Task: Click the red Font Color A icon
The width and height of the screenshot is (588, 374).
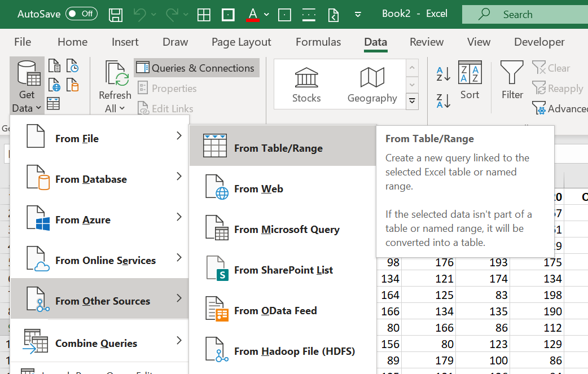Action: (252, 14)
